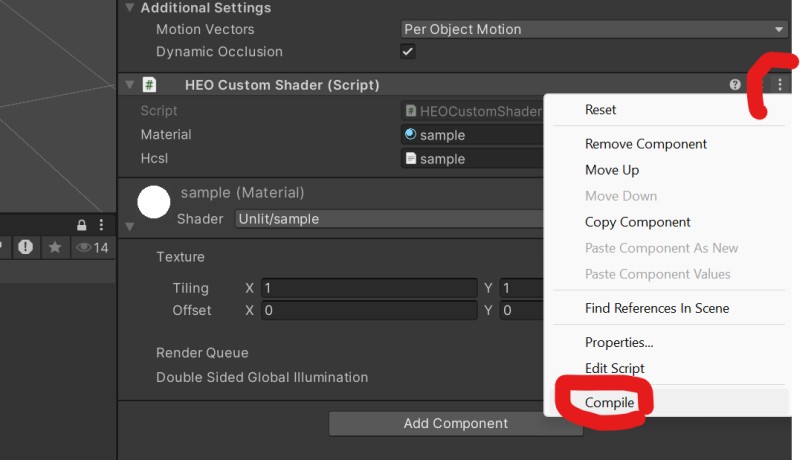The image size is (800, 460).
Task: Click the sample material preview sphere
Action: [x=154, y=202]
